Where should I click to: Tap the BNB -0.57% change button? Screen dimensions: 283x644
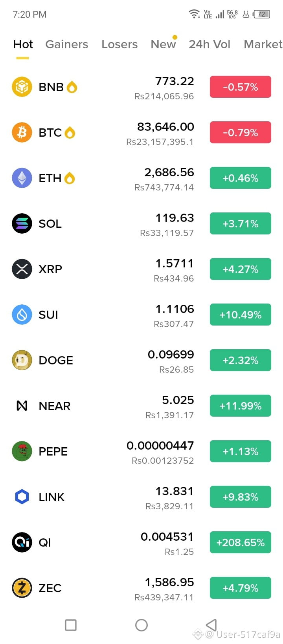(x=241, y=87)
